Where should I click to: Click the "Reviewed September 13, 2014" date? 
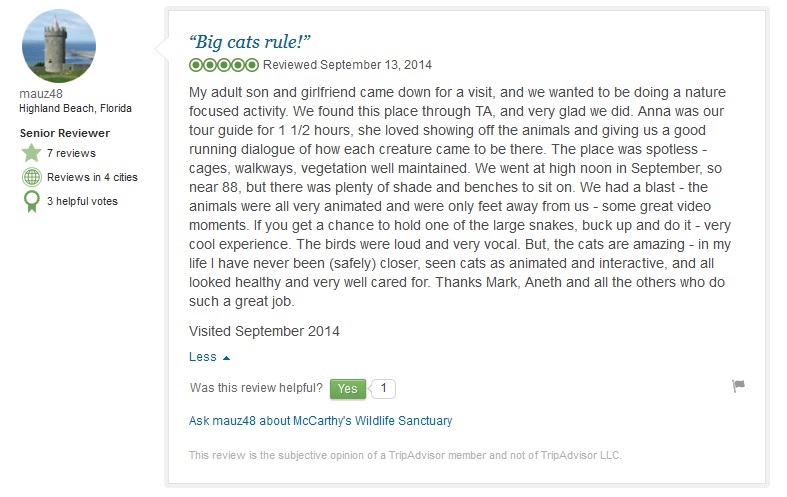click(x=347, y=65)
